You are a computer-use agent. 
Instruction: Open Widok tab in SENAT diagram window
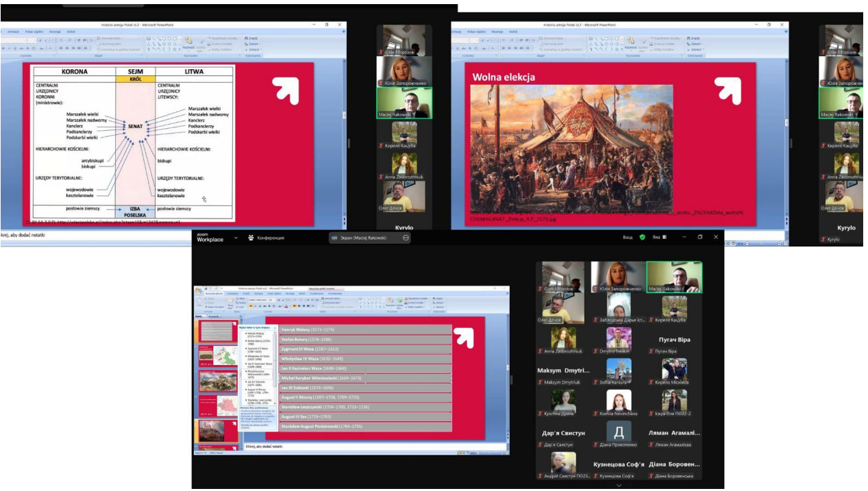click(x=71, y=32)
